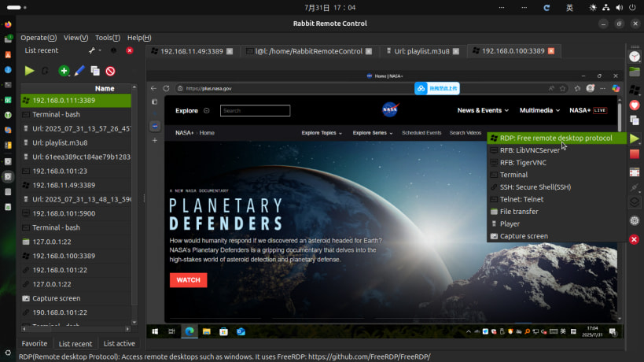Start the selected connection with the green play icon
This screenshot has width=644, height=362.
coord(29,71)
